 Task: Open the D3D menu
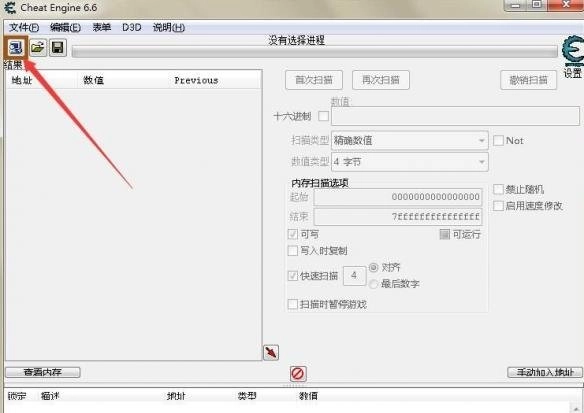click(x=131, y=28)
